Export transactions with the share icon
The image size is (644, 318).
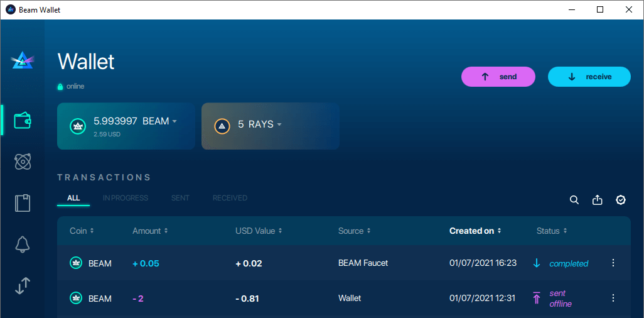coord(597,200)
